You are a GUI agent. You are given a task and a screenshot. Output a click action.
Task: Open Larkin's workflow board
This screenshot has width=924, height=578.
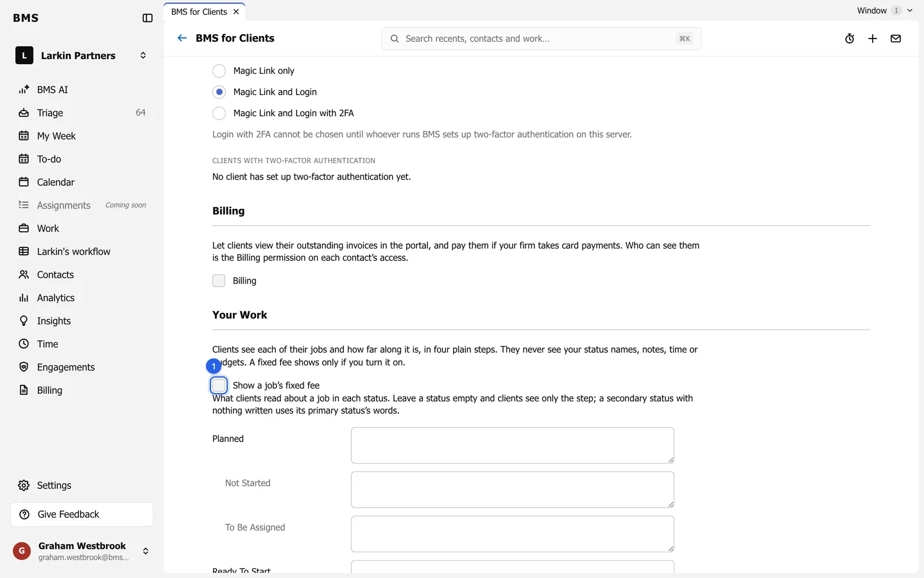pyautogui.click(x=81, y=251)
